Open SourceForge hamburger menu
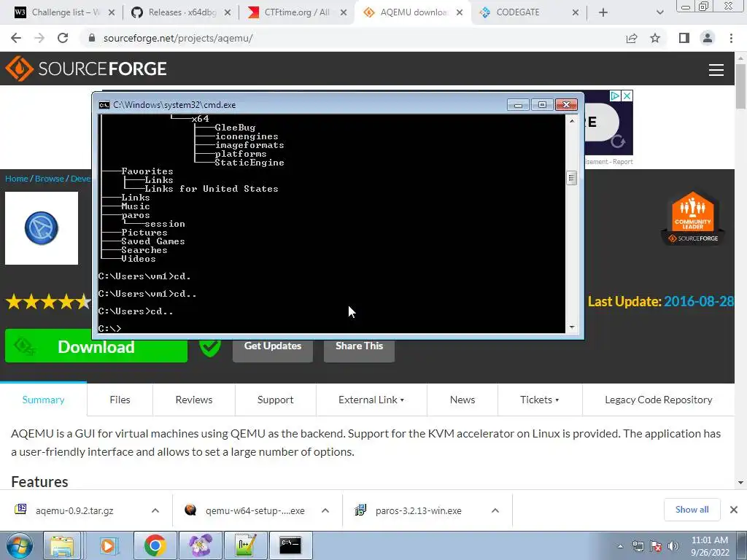 pyautogui.click(x=716, y=70)
